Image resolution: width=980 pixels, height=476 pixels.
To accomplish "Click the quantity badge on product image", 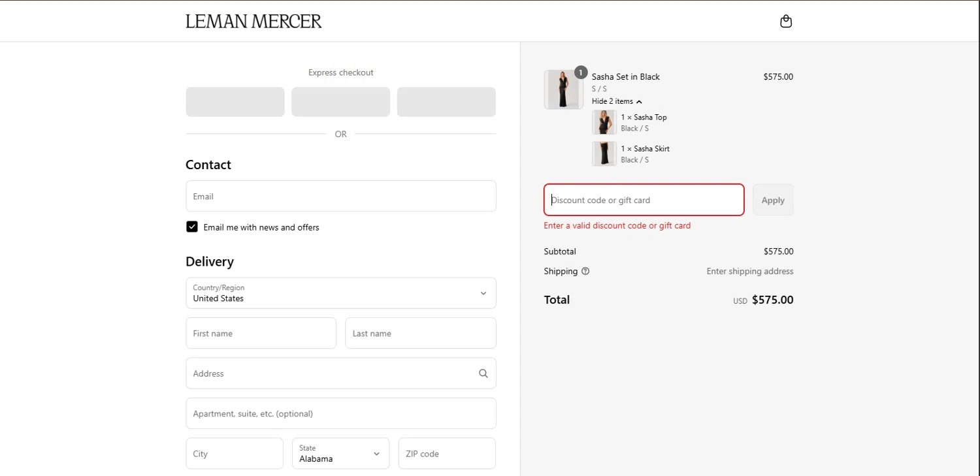I will pos(581,72).
